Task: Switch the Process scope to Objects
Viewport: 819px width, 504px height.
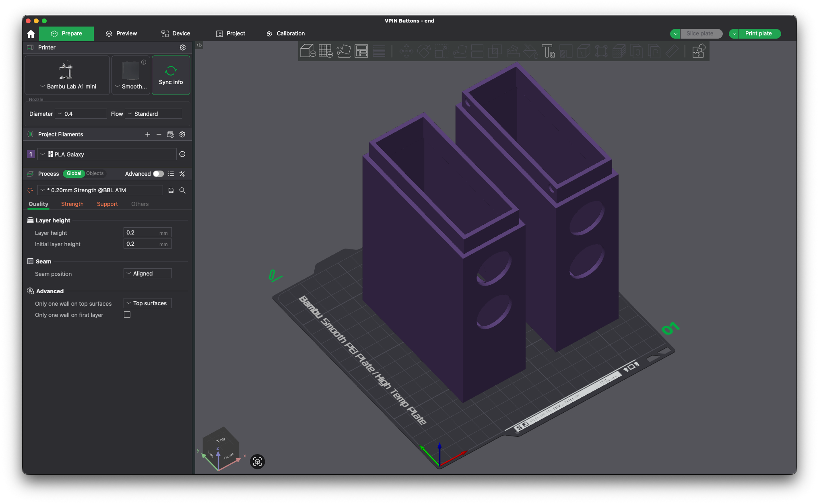Action: (95, 173)
